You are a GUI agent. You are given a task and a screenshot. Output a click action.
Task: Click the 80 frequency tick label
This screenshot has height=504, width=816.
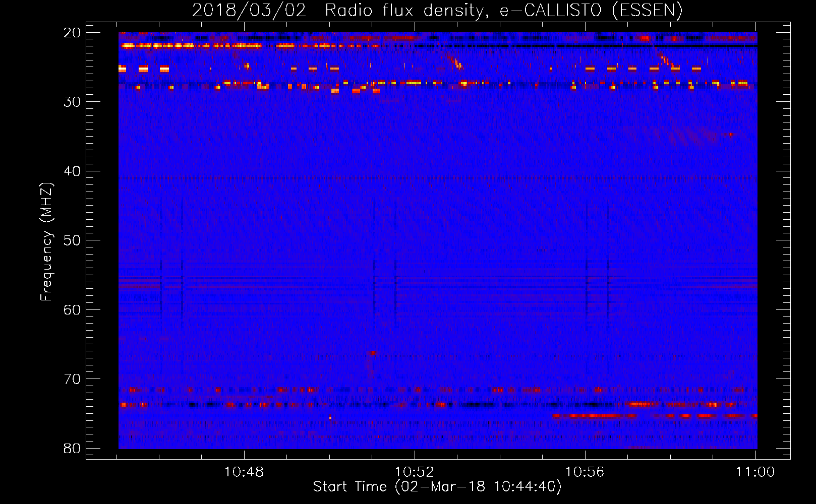coord(72,449)
